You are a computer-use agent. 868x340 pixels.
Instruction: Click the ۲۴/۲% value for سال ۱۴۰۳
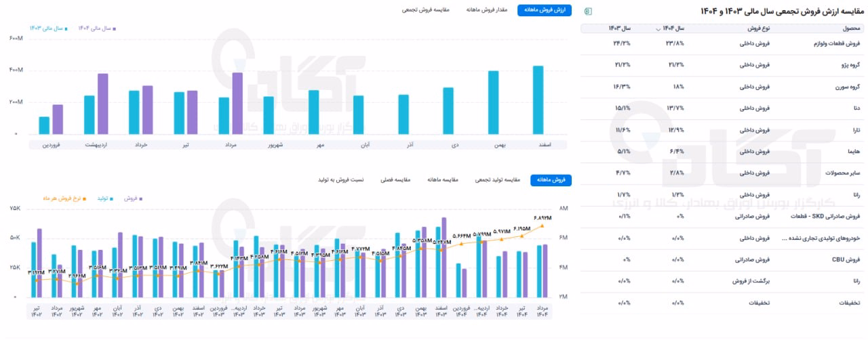click(x=623, y=44)
